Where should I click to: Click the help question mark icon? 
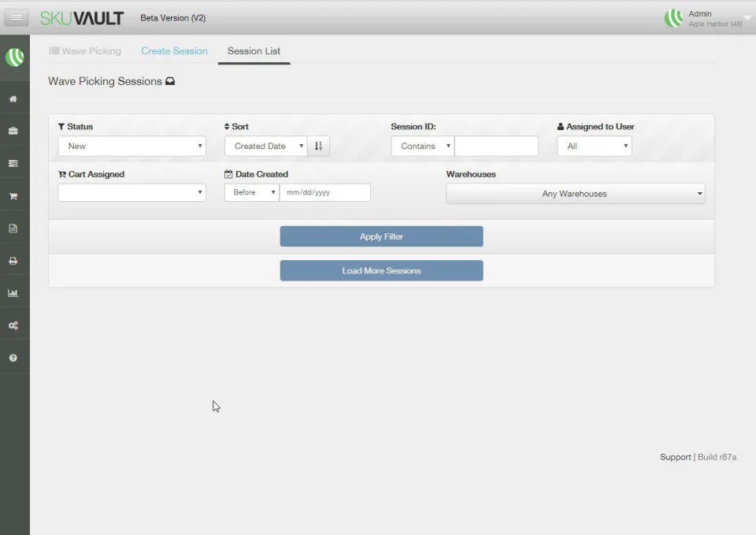coord(15,356)
